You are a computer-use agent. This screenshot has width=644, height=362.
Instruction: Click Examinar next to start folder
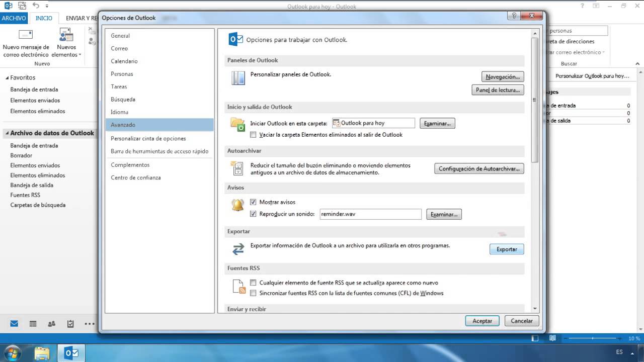(437, 123)
